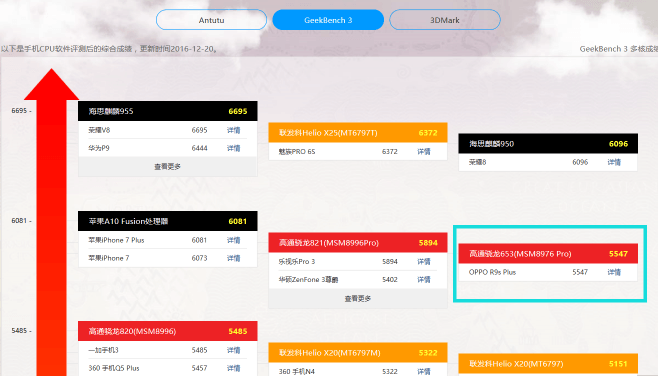Open the 3DMark tab

pyautogui.click(x=445, y=20)
